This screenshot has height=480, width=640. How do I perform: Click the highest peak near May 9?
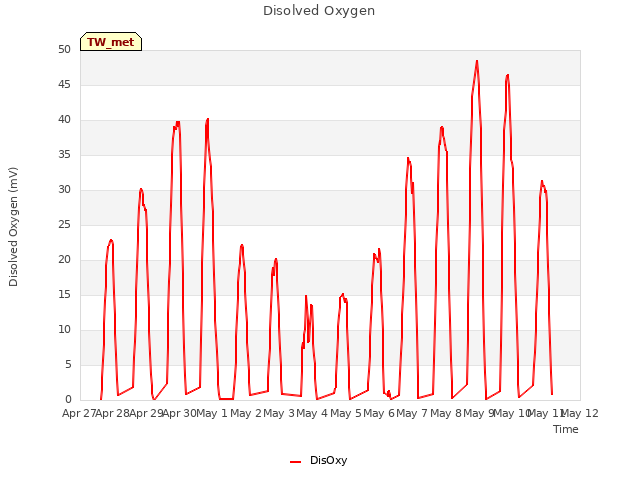(477, 61)
